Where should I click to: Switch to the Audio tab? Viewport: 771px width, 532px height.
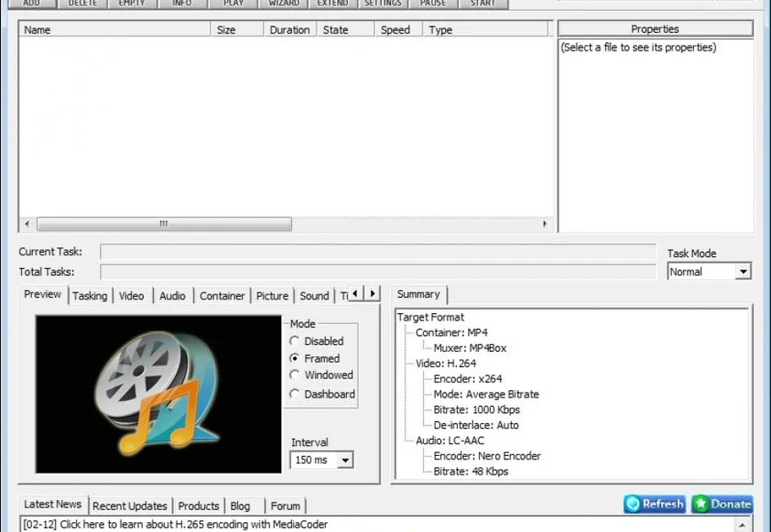coord(173,296)
